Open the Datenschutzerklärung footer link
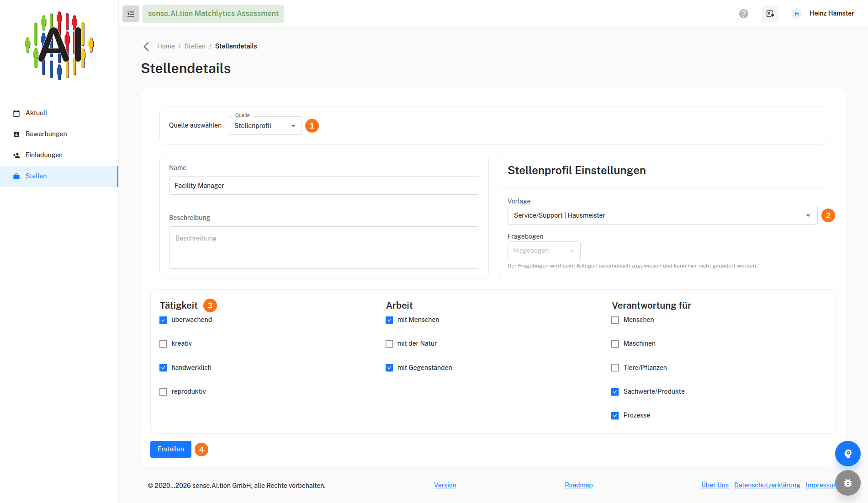The height and width of the screenshot is (503, 868). click(x=767, y=485)
